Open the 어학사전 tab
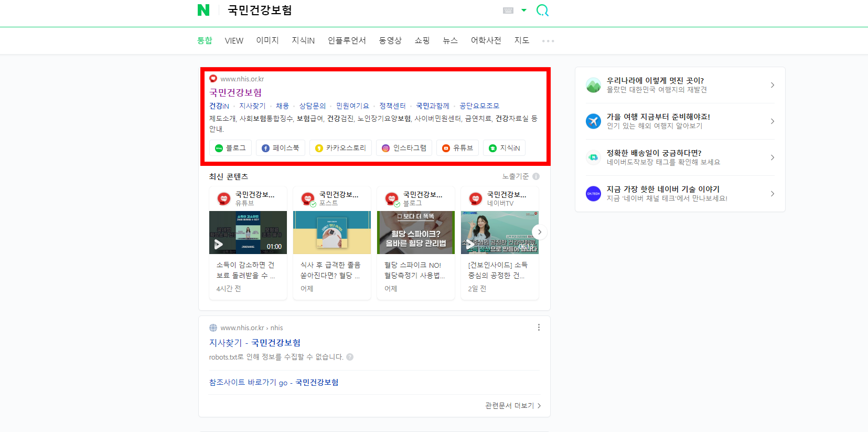Image resolution: width=868 pixels, height=432 pixels. tap(486, 40)
